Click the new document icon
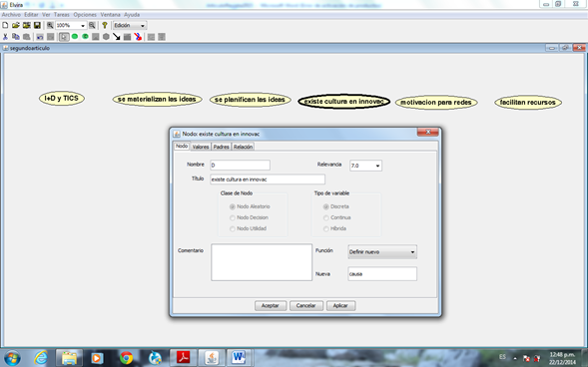The image size is (588, 367). (x=5, y=25)
